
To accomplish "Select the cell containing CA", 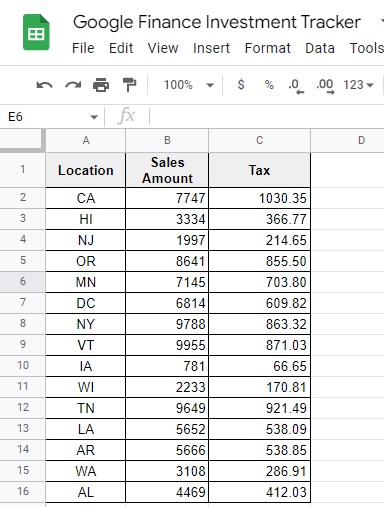I will point(86,198).
